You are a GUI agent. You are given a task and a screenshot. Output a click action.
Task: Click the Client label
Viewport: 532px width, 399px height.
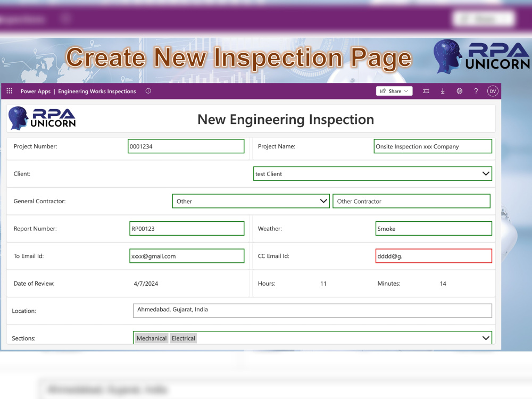coord(22,174)
